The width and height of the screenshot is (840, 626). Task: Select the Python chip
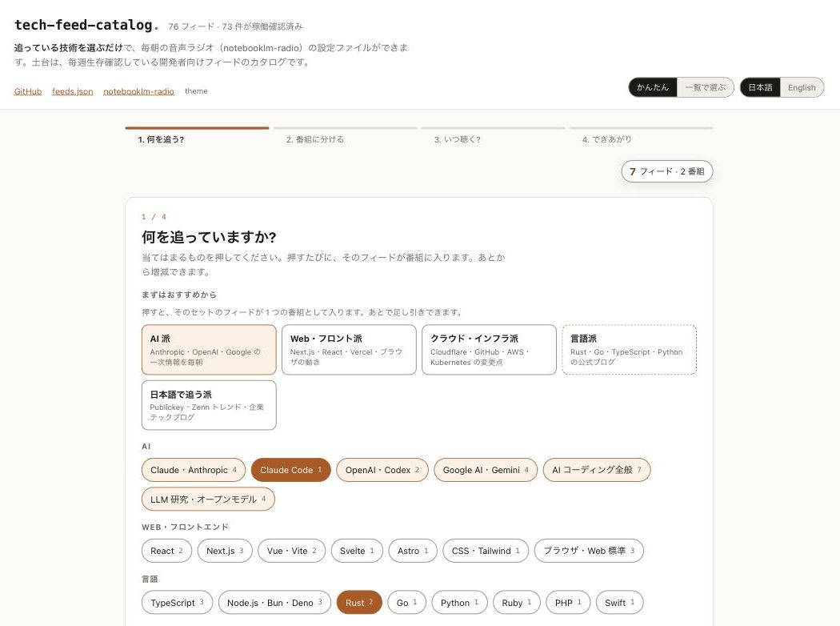(460, 603)
